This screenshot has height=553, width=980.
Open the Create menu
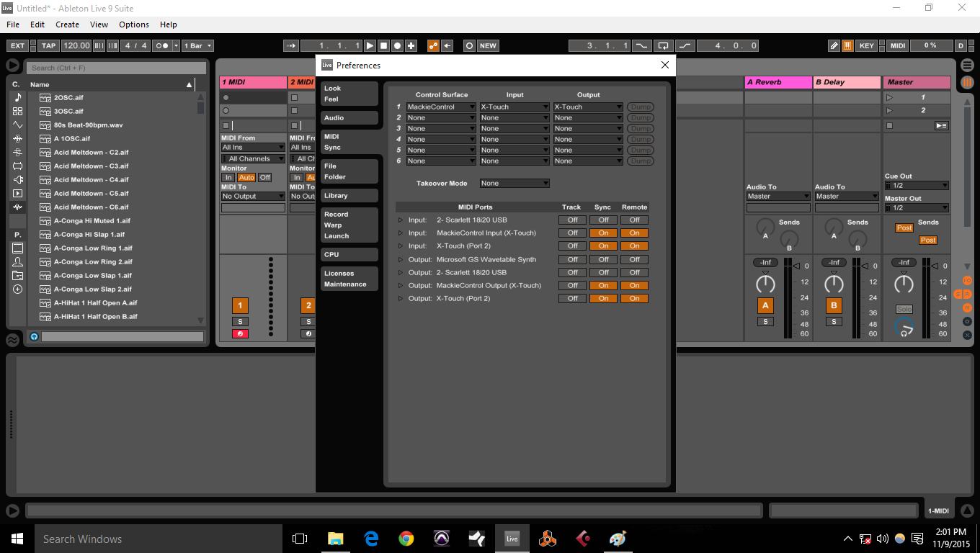[67, 24]
